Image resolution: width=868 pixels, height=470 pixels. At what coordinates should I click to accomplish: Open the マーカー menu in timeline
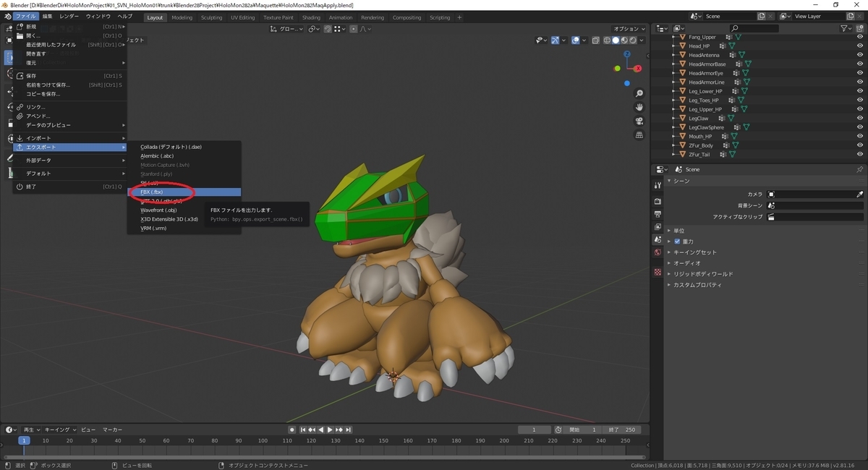pyautogui.click(x=112, y=430)
